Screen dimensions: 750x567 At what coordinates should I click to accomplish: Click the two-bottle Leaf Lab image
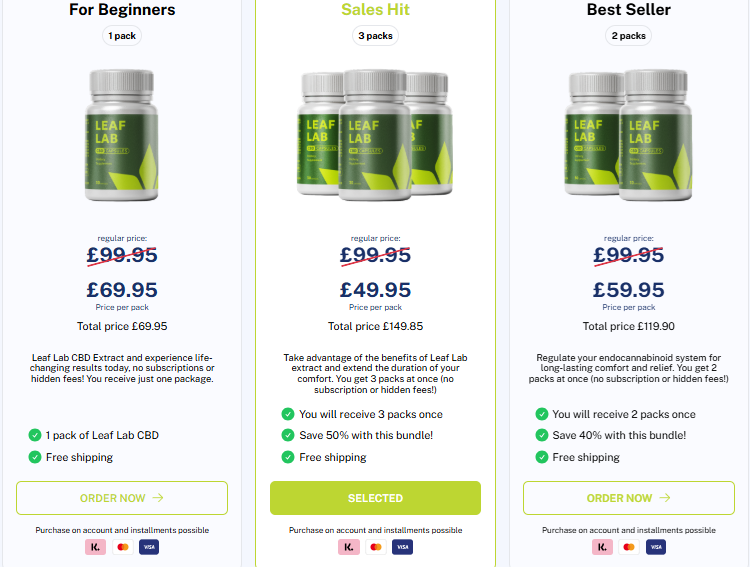[629, 135]
